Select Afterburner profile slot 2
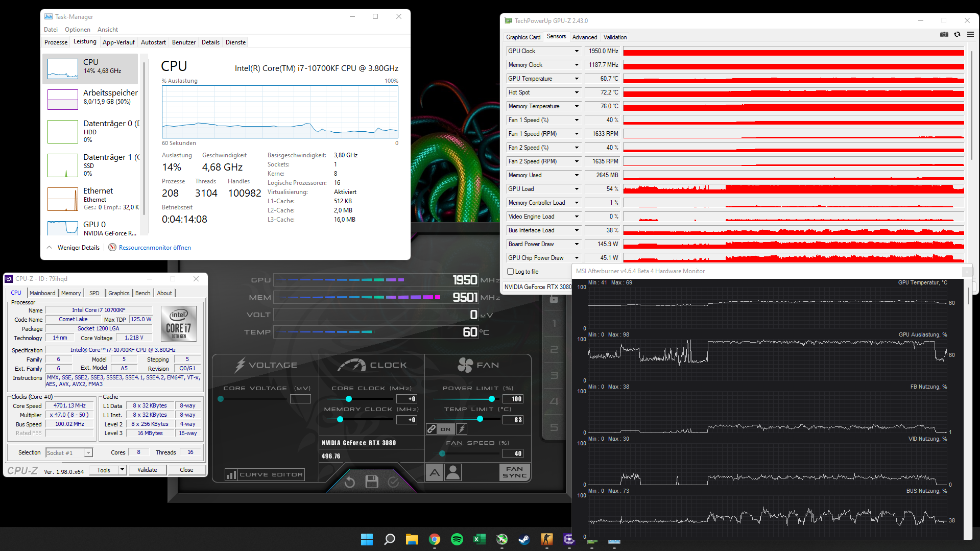980x551 pixels. [554, 349]
